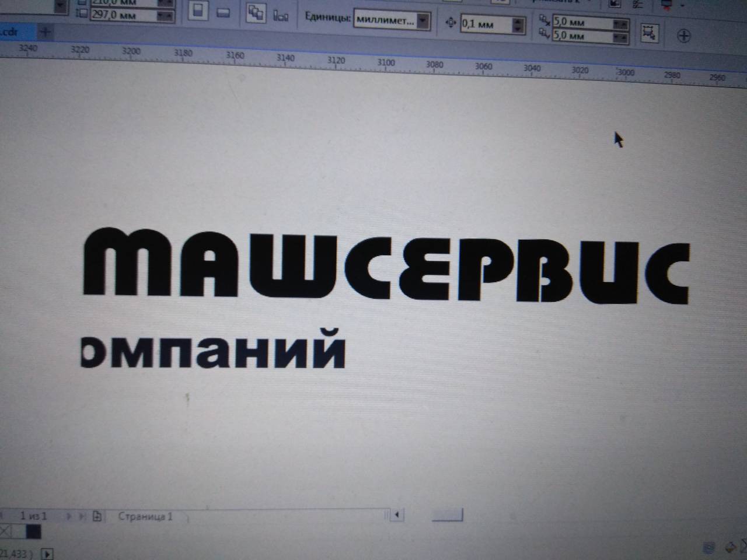
Task: Pick the dark navy color swatch
Action: point(34,531)
